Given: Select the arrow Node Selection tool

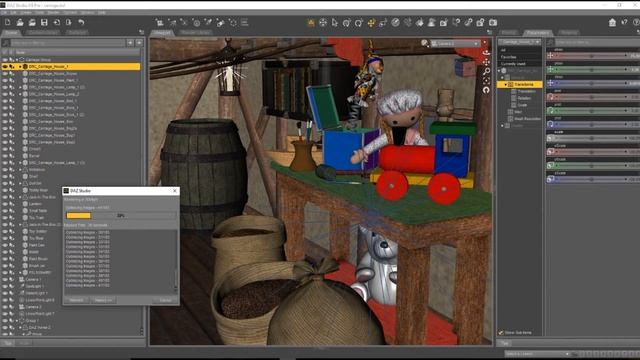Looking at the screenshot, I should 335,23.
